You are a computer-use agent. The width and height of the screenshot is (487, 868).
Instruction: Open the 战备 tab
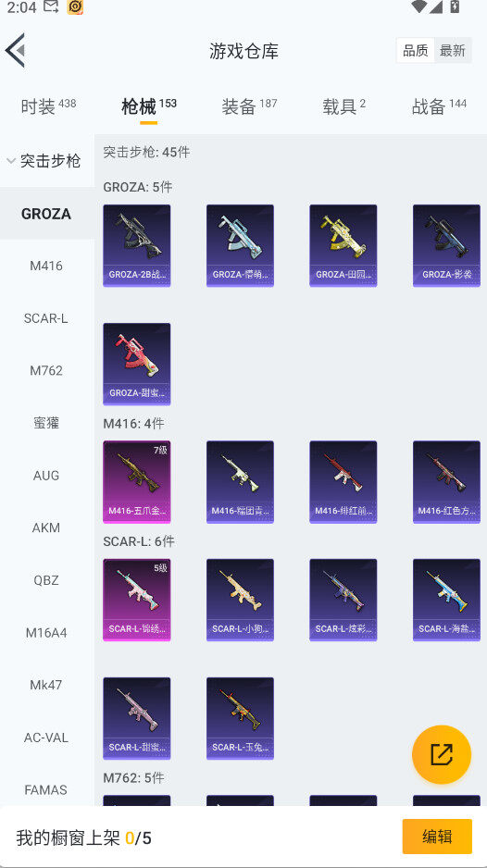click(439, 105)
